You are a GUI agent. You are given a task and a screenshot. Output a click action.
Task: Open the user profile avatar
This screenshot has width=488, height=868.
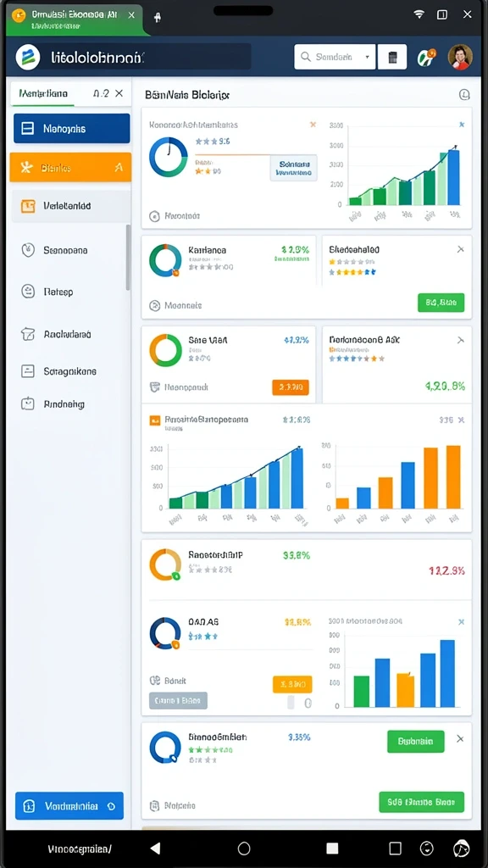point(460,57)
